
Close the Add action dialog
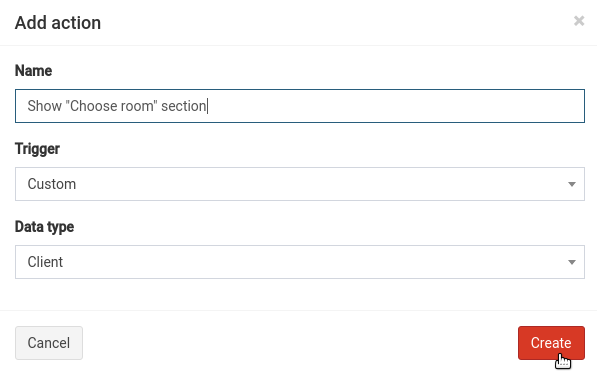pyautogui.click(x=579, y=21)
